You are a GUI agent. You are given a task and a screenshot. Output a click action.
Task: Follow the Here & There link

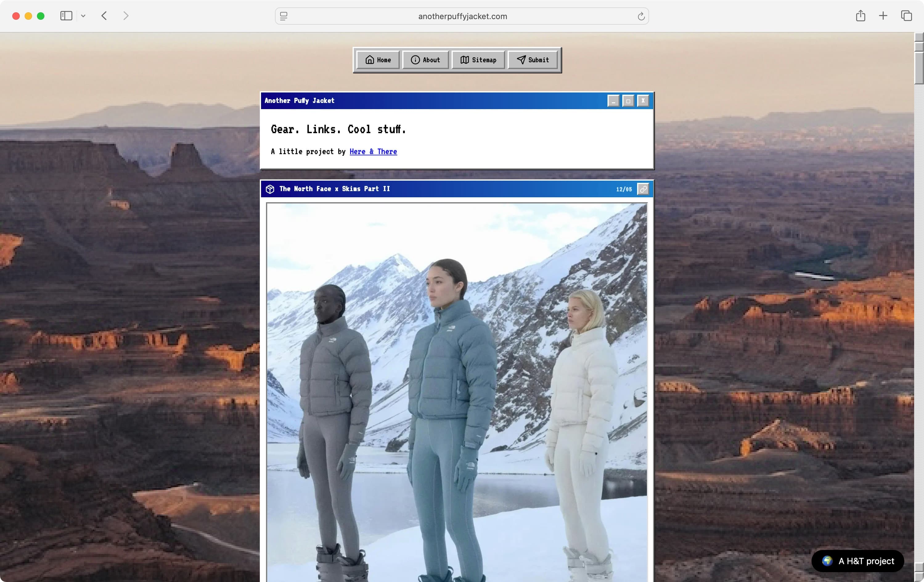click(x=373, y=152)
